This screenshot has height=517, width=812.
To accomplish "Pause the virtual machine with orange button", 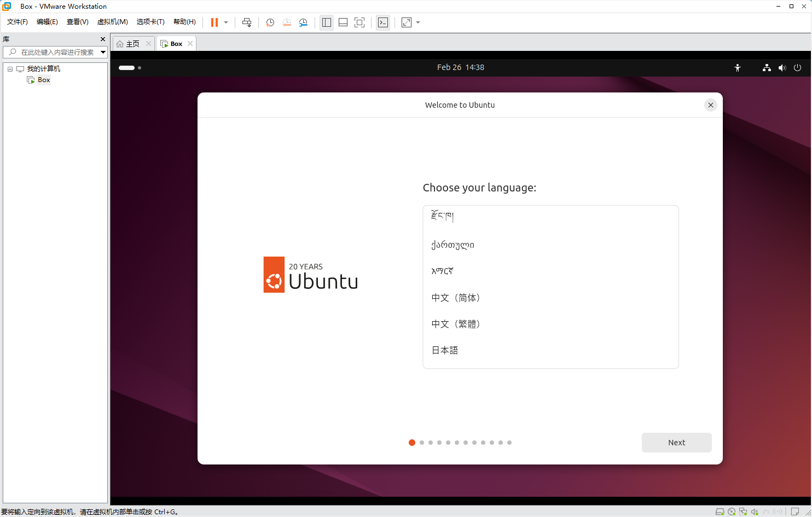I will (x=214, y=22).
